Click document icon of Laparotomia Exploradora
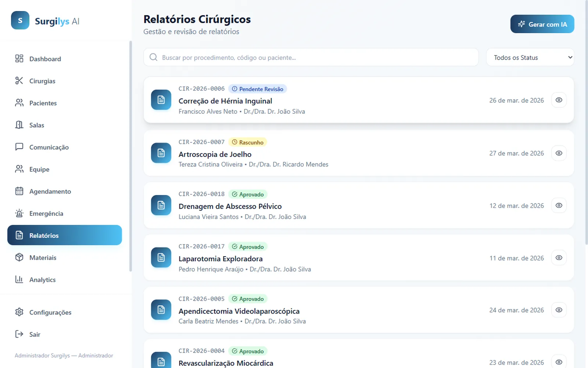 [161, 257]
